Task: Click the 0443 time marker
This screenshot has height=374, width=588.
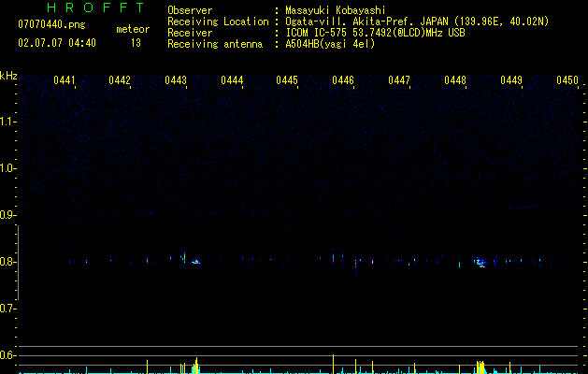Action: (x=176, y=80)
